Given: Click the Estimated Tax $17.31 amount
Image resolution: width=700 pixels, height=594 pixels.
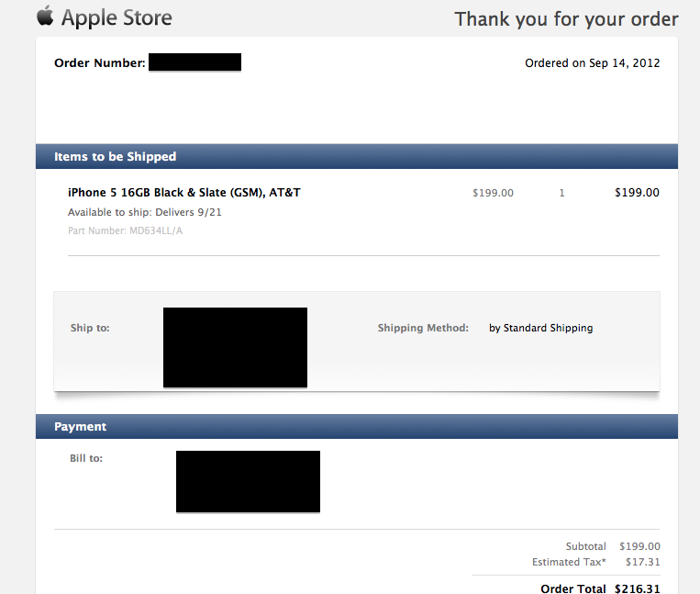Looking at the screenshot, I should (642, 562).
